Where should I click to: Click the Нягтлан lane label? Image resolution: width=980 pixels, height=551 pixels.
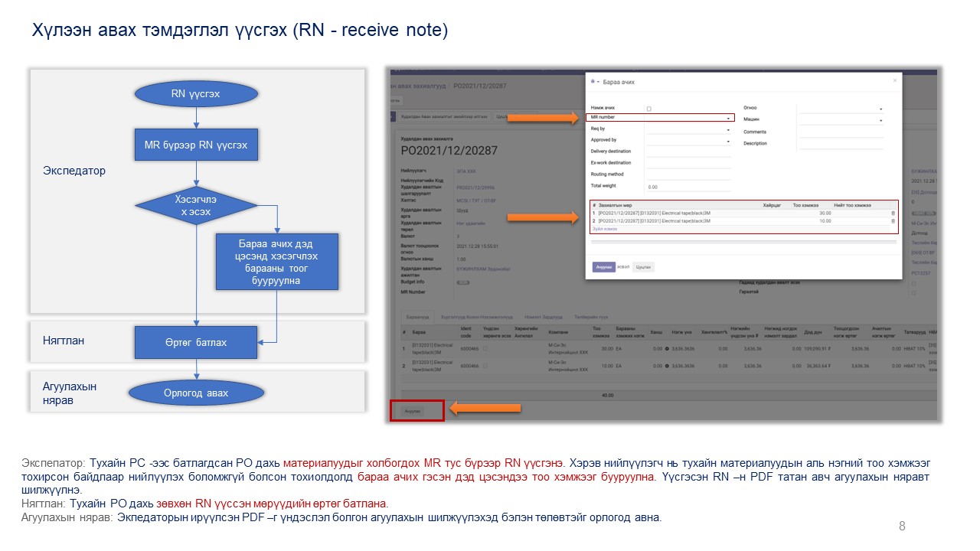[64, 341]
